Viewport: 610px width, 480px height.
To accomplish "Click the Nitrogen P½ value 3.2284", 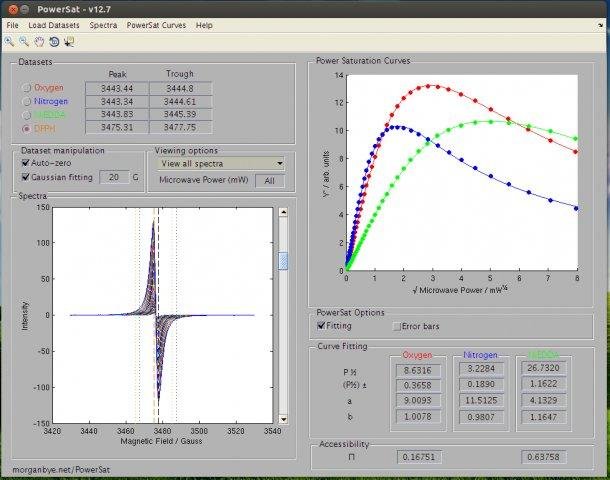I will tap(481, 368).
